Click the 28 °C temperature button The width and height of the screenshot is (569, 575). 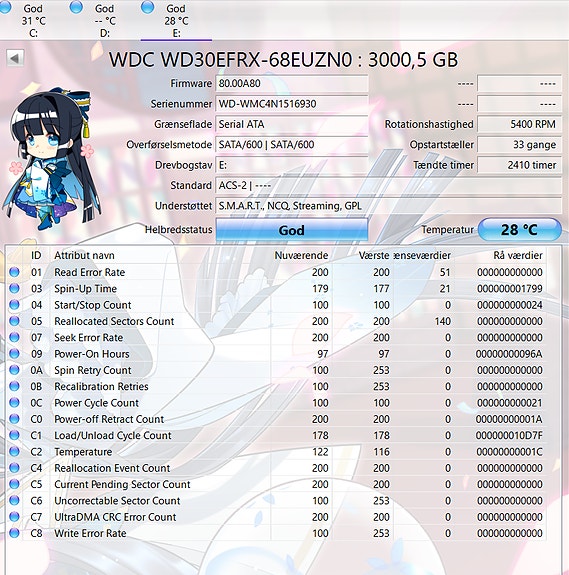(x=520, y=230)
